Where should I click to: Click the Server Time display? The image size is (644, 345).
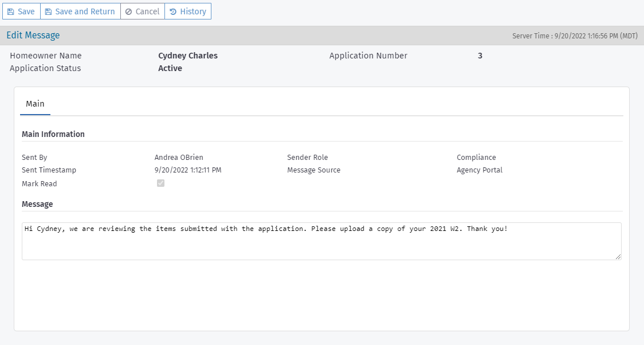(x=575, y=36)
